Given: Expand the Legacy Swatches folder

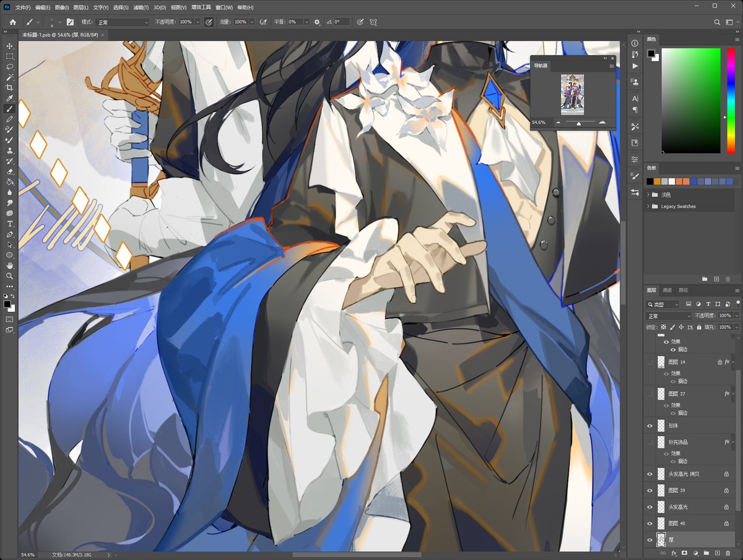Looking at the screenshot, I should 648,206.
